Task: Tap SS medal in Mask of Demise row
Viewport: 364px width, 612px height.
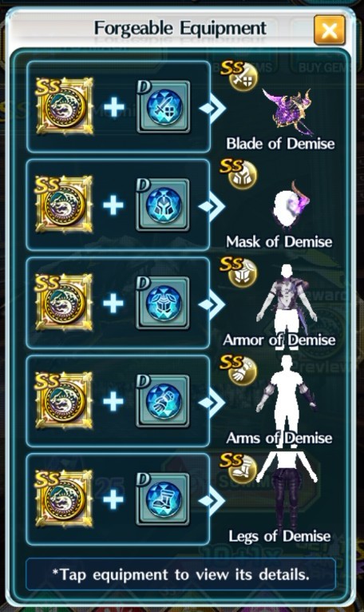Action: pos(65,204)
